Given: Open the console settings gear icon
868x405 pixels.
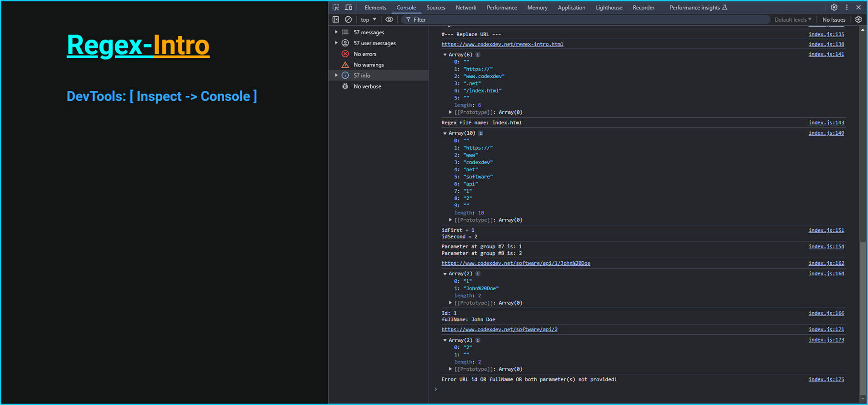Looking at the screenshot, I should pos(858,19).
